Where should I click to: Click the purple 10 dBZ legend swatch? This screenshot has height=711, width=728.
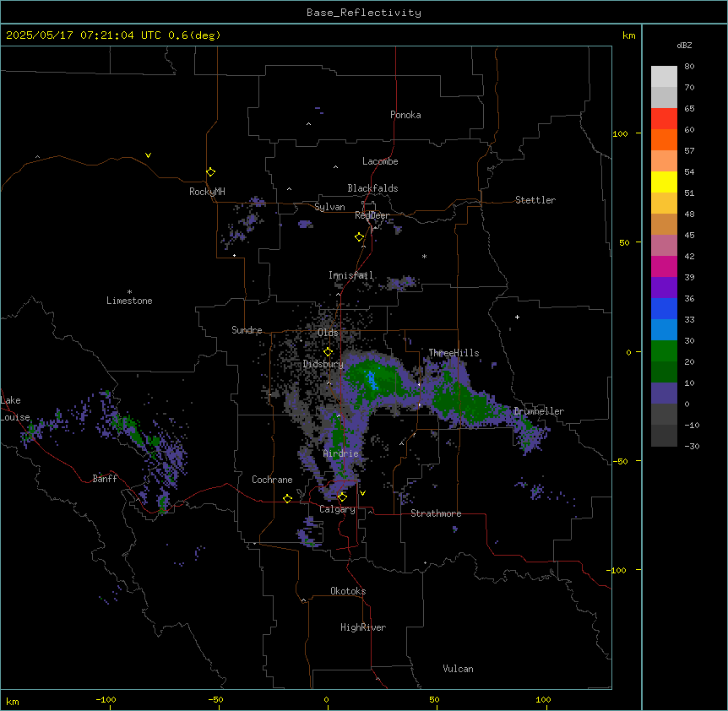point(664,393)
